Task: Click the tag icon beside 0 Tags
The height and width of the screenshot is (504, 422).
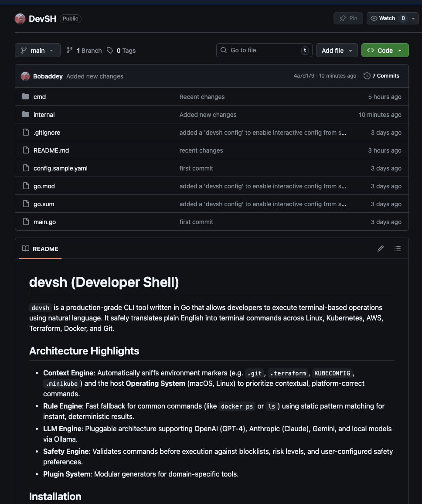Action: coord(110,50)
